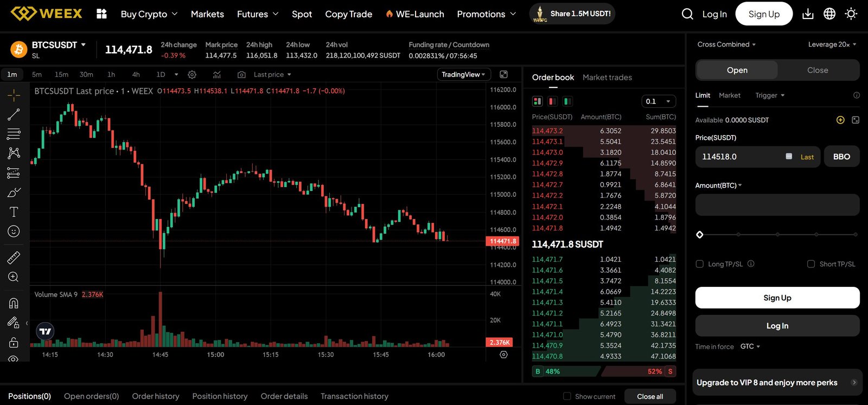Click the deposit plus icon
This screenshot has width=868, height=405.
click(840, 120)
